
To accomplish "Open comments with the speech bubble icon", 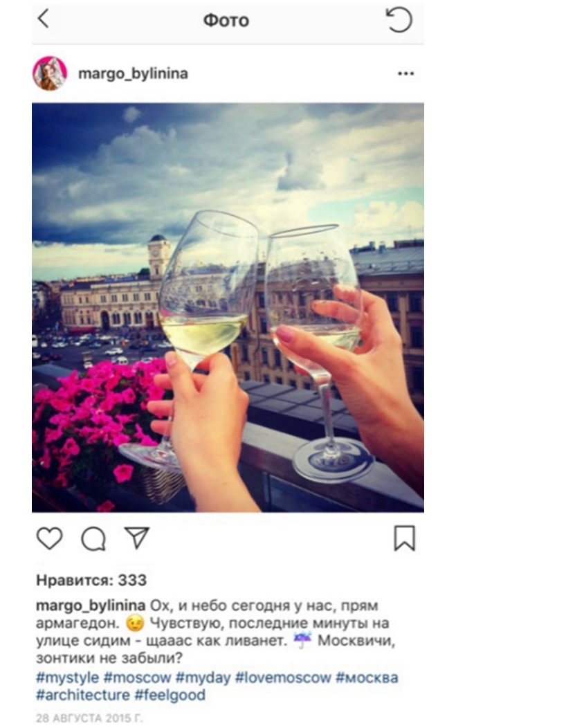I will coord(93,538).
